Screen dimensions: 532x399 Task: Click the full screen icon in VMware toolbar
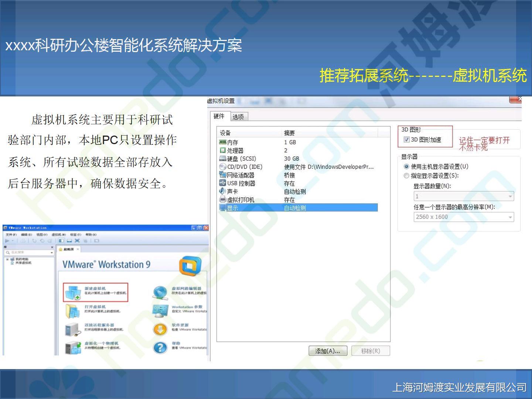point(77,241)
